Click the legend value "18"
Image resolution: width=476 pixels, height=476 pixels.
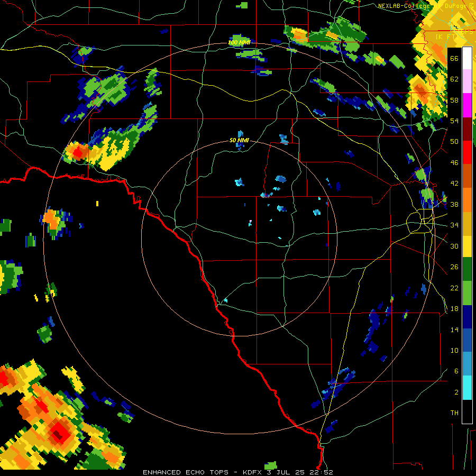(x=454, y=309)
